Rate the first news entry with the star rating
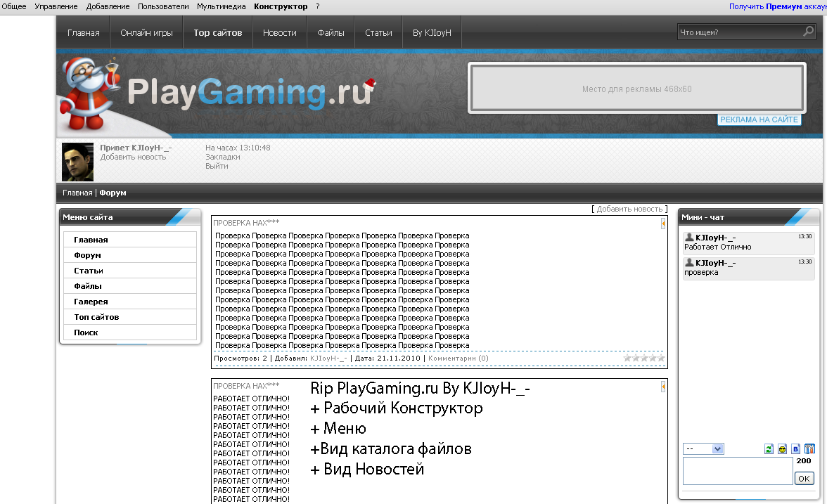This screenshot has height=504, width=827. (644, 358)
